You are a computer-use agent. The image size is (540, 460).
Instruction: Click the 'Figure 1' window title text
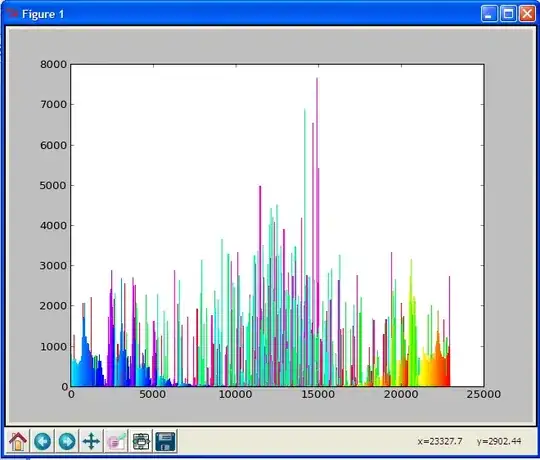pyautogui.click(x=43, y=14)
